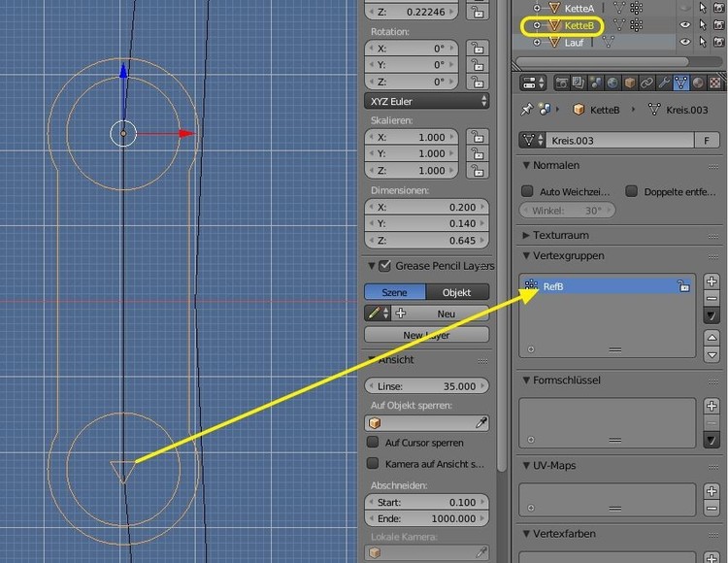
Task: Open XYZ Euler rotation mode dropdown
Action: pos(427,101)
